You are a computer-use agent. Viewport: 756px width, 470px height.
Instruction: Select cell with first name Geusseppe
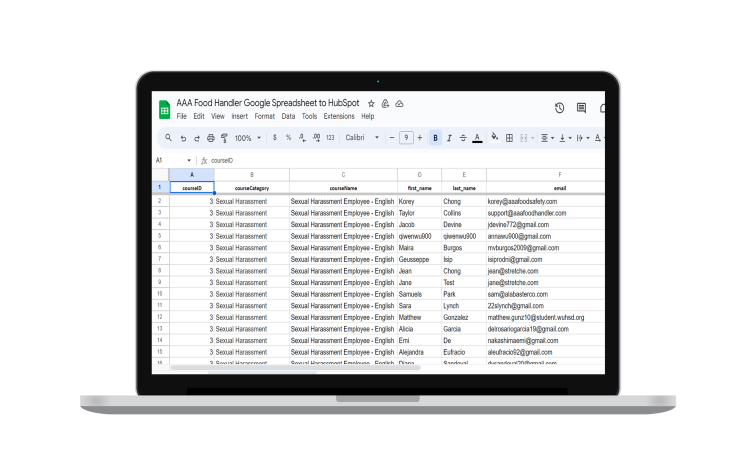[x=419, y=259]
